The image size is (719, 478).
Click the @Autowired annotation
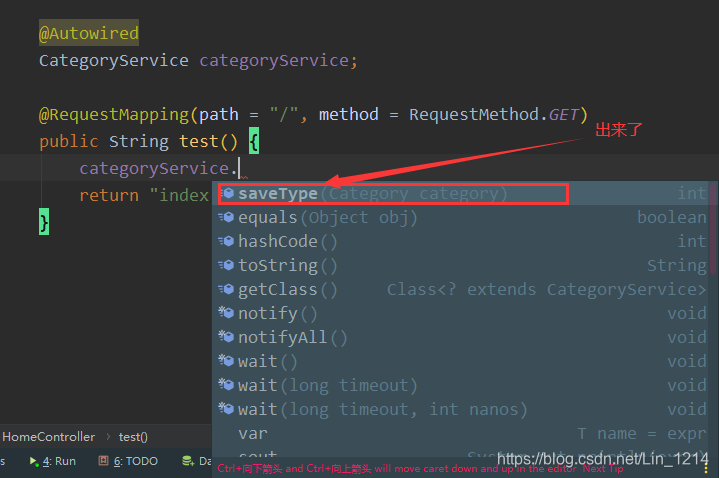click(89, 33)
